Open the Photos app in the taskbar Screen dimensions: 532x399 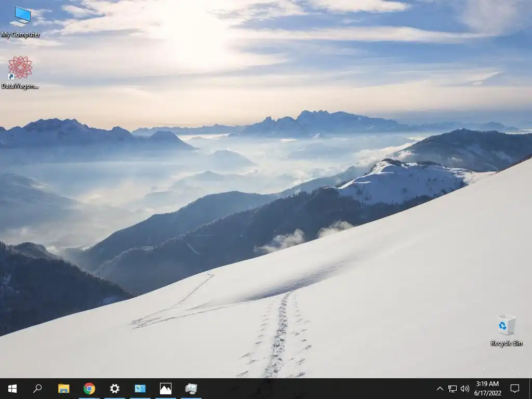[166, 389]
